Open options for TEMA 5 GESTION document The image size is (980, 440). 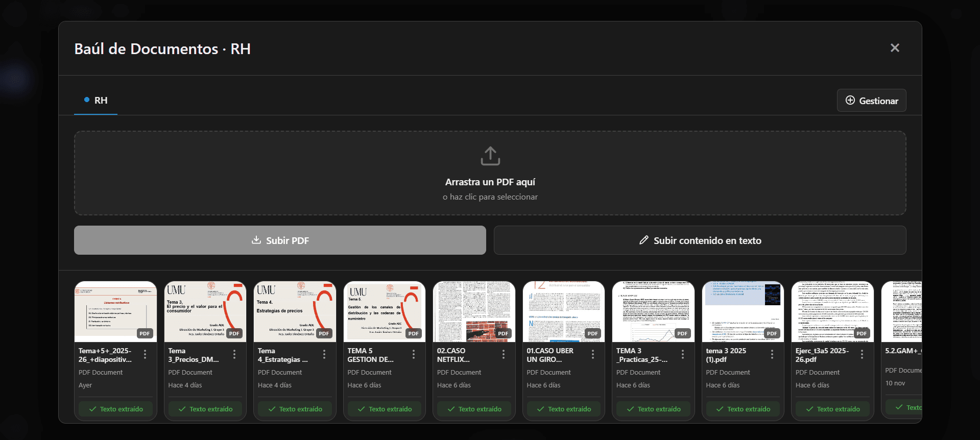(414, 354)
